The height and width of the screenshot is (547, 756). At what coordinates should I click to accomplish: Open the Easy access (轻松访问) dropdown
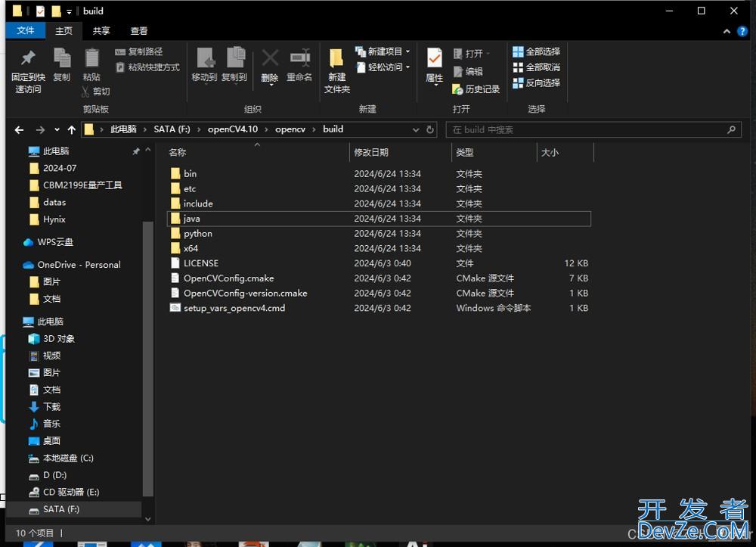pyautogui.click(x=383, y=67)
